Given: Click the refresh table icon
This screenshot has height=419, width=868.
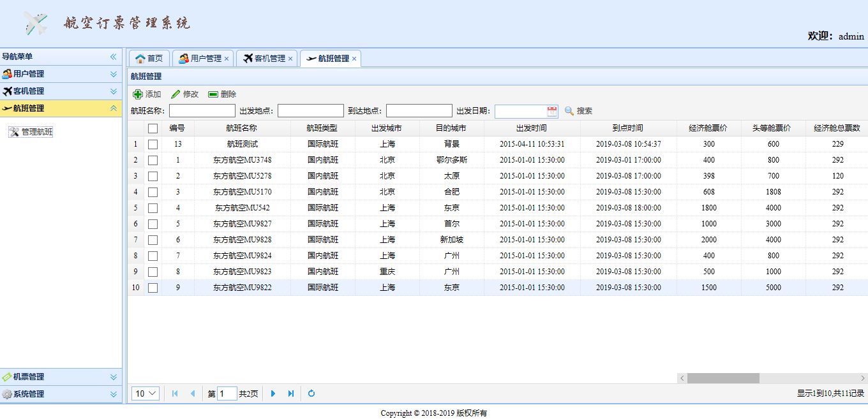Looking at the screenshot, I should pos(311,393).
